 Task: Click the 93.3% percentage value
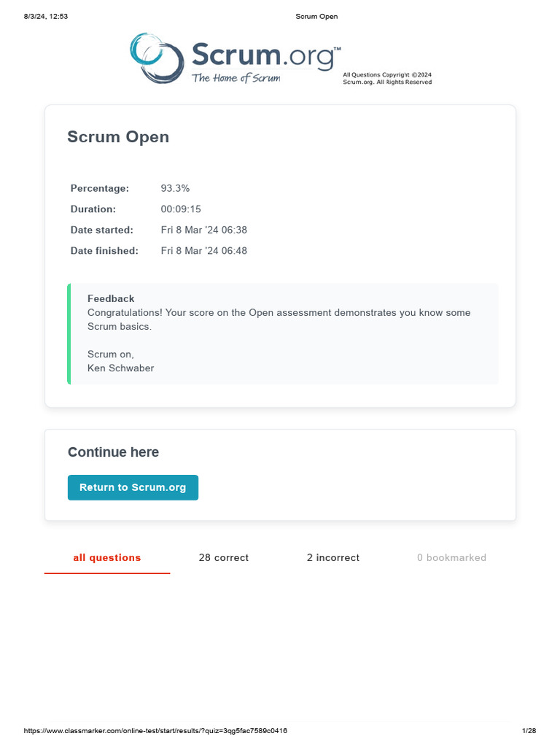point(175,188)
